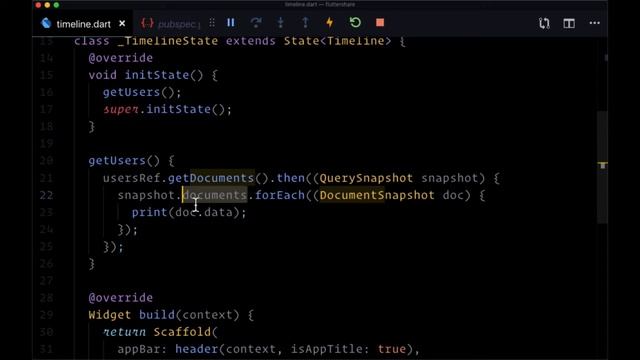Switch to the pubspec tab

[170, 24]
